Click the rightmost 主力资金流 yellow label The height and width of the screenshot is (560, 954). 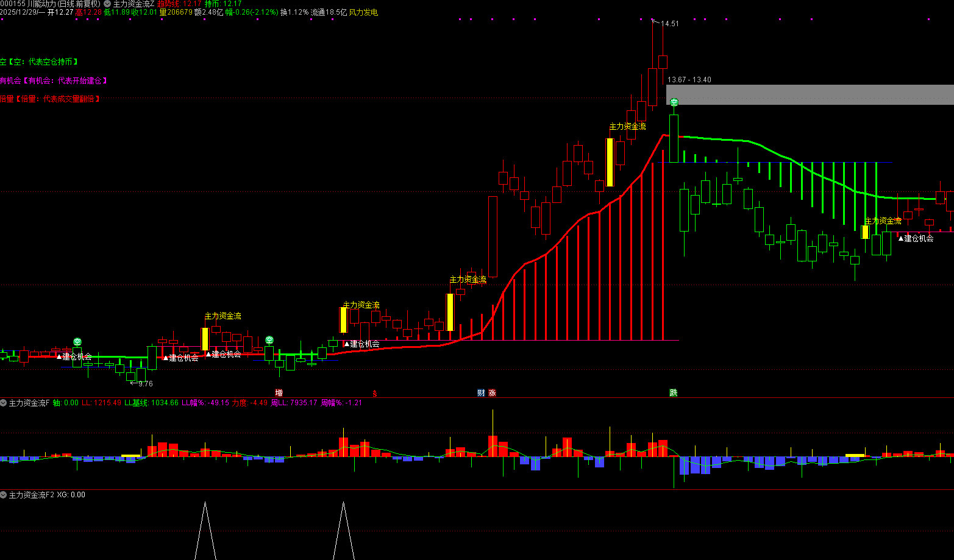point(883,221)
